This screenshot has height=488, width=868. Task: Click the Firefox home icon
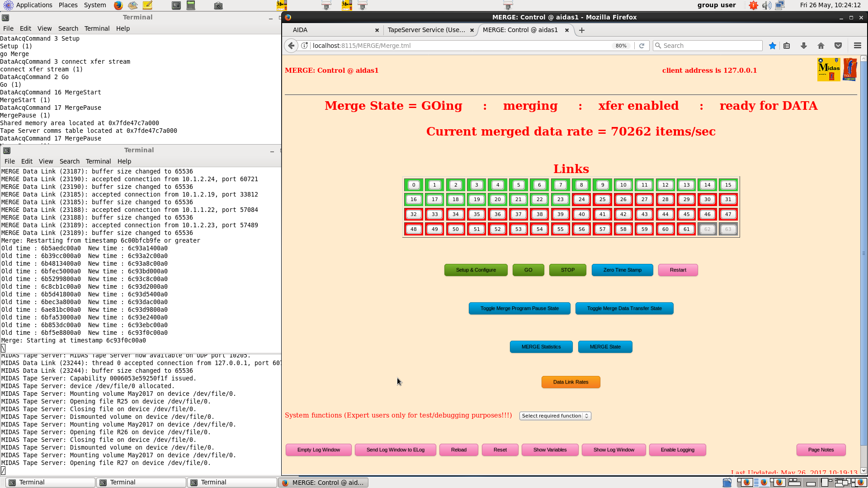coord(821,46)
